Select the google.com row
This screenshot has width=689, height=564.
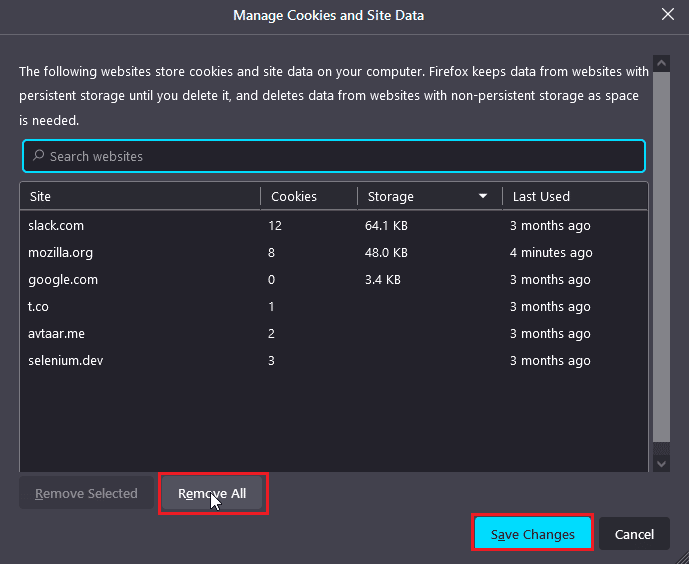[x=334, y=280]
